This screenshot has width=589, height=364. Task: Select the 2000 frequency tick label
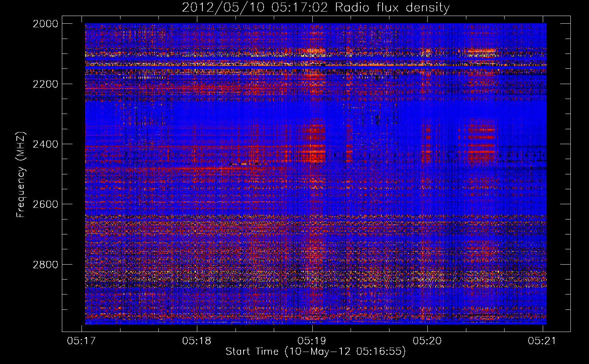(x=46, y=24)
